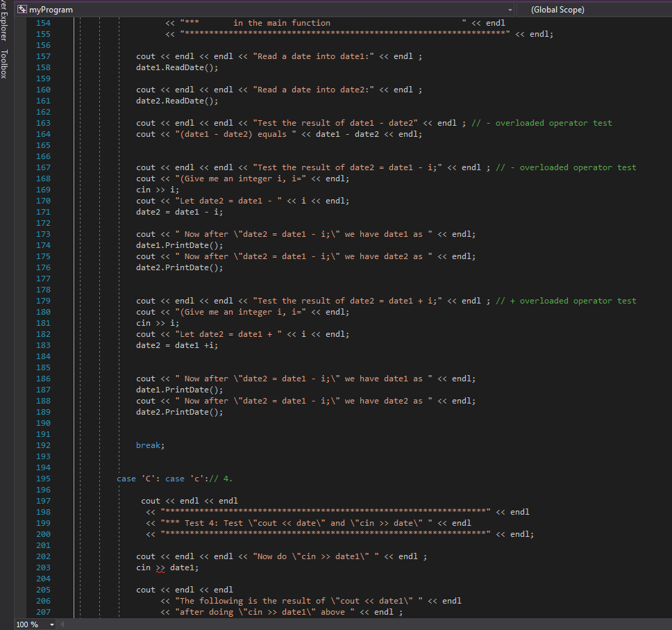Click "date2 = date1 +i;" on line 183
Image resolution: width=672 pixels, height=630 pixels.
pos(177,345)
